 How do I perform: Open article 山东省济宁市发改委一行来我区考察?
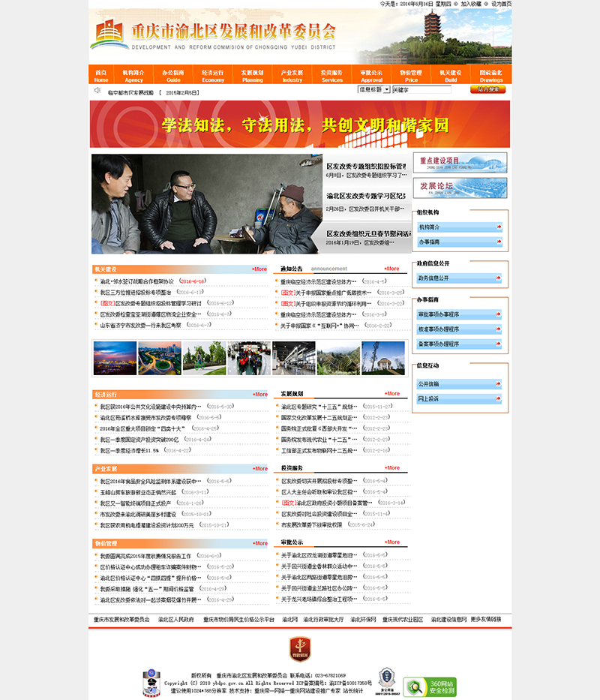(141, 326)
